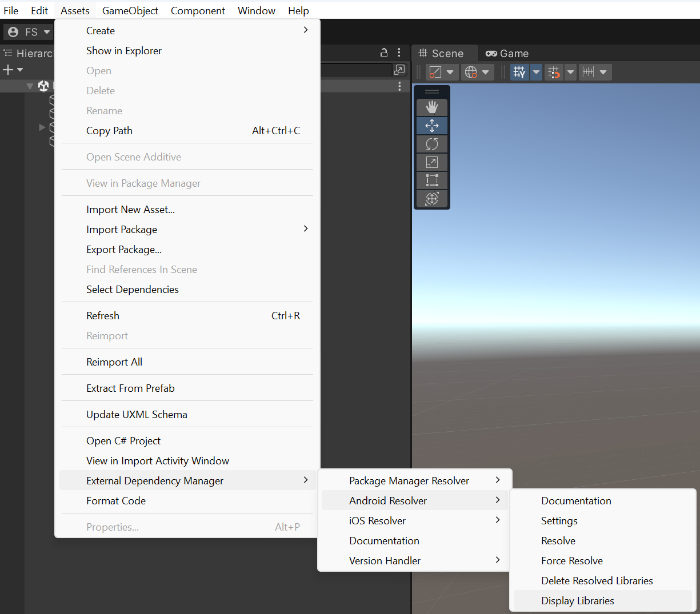Screen dimensions: 700x614
Task: Toggle the Hierarchy panel lock
Action: [x=384, y=53]
